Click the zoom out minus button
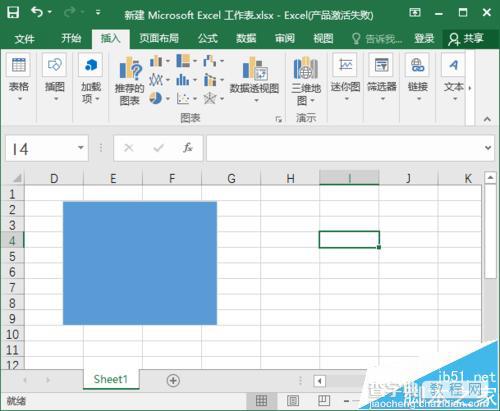This screenshot has height=411, width=500. coord(346,401)
